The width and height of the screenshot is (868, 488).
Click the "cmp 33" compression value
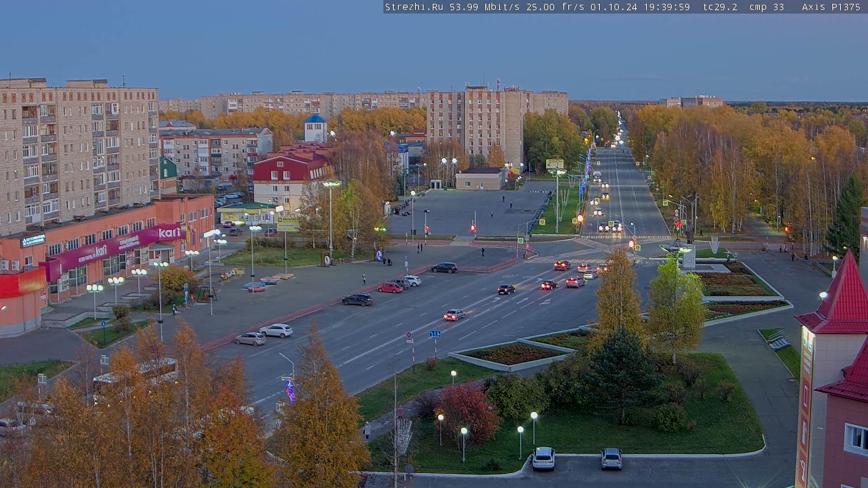point(766,7)
